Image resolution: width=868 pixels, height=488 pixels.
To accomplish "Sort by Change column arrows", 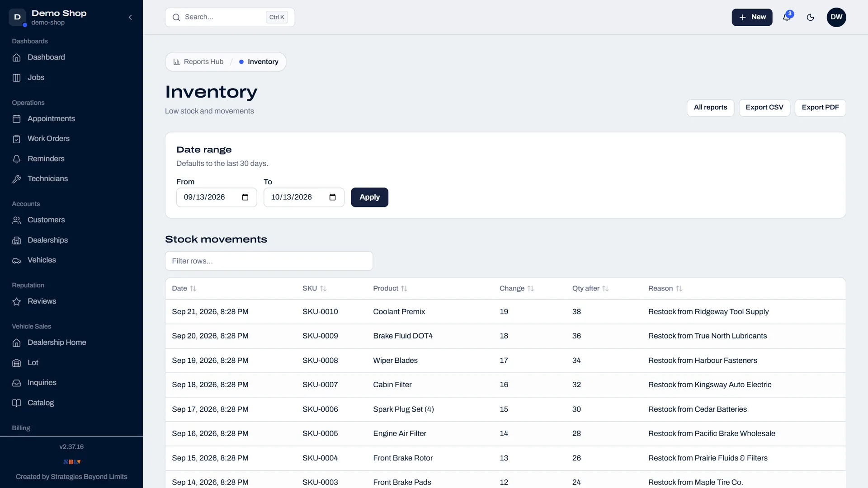I will point(531,289).
